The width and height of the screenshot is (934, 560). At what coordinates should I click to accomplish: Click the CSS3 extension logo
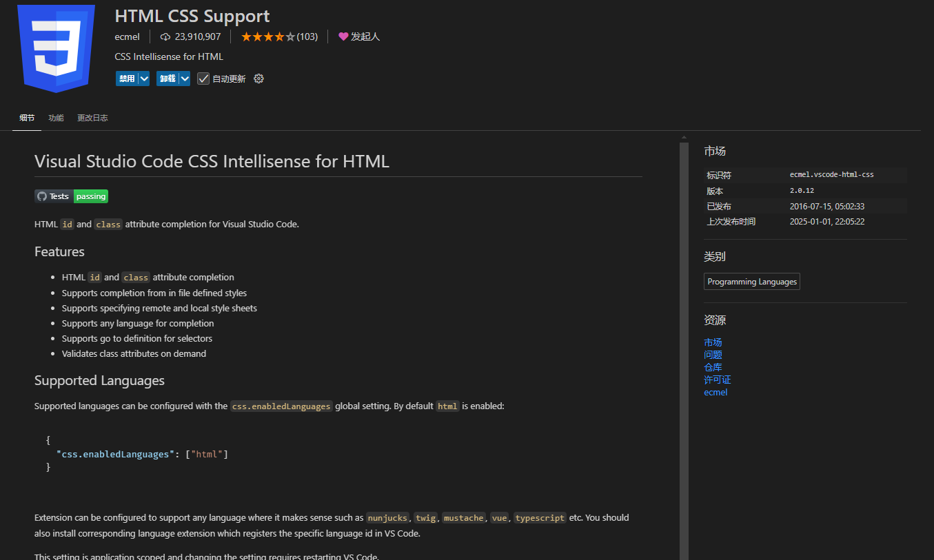tap(57, 48)
